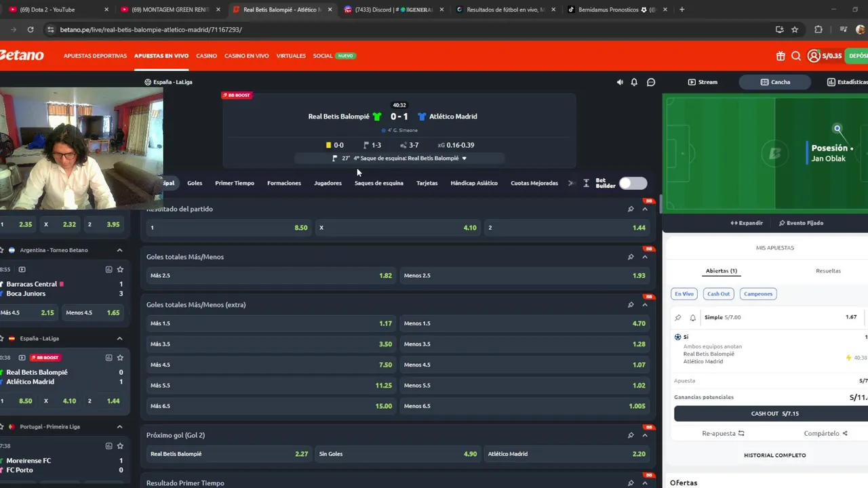Switch to Tarjetas tab

(x=427, y=183)
